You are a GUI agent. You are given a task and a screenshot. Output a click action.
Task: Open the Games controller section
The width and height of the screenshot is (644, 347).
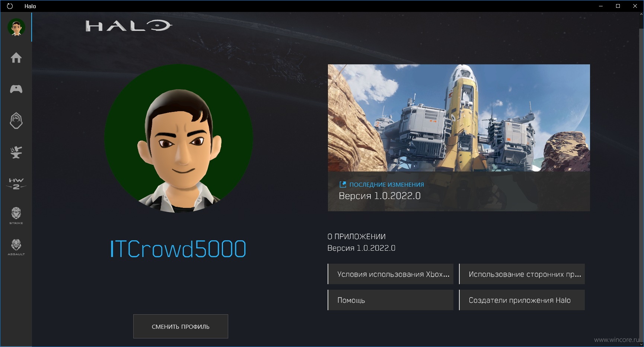16,89
